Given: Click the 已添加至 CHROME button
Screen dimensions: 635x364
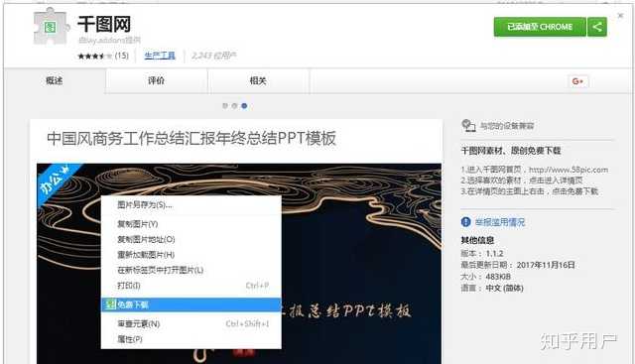Looking at the screenshot, I should [540, 27].
